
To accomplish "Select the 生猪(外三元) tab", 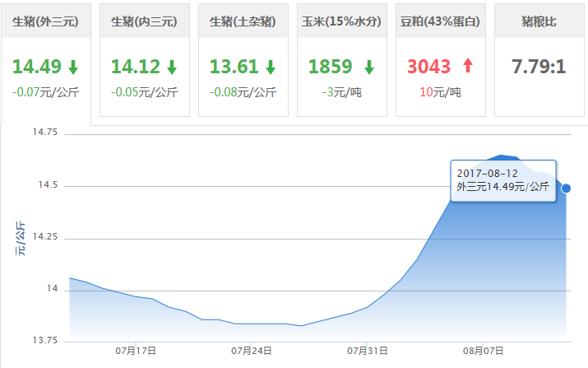I will coord(46,21).
